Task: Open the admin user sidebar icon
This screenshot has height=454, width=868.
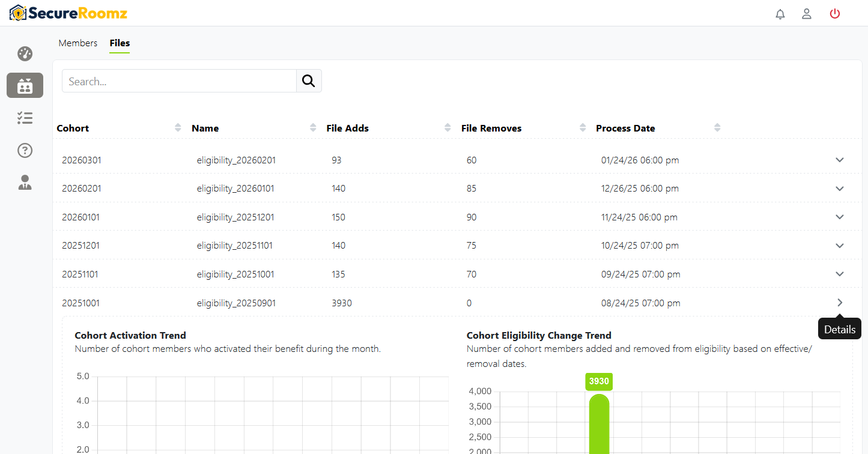Action: click(25, 183)
